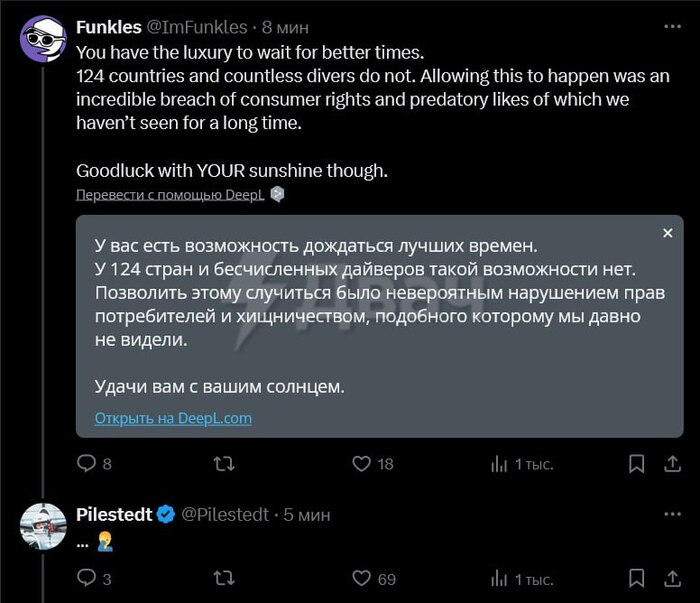
Task: Like the Pilestedt tweet
Action: 362,578
